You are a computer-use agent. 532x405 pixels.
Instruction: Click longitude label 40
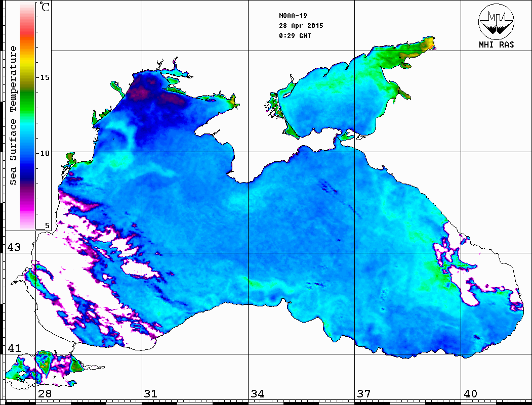click(470, 393)
